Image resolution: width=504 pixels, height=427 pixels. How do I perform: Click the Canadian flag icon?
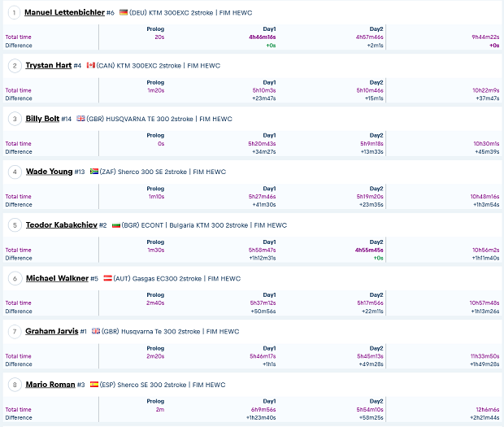(91, 66)
